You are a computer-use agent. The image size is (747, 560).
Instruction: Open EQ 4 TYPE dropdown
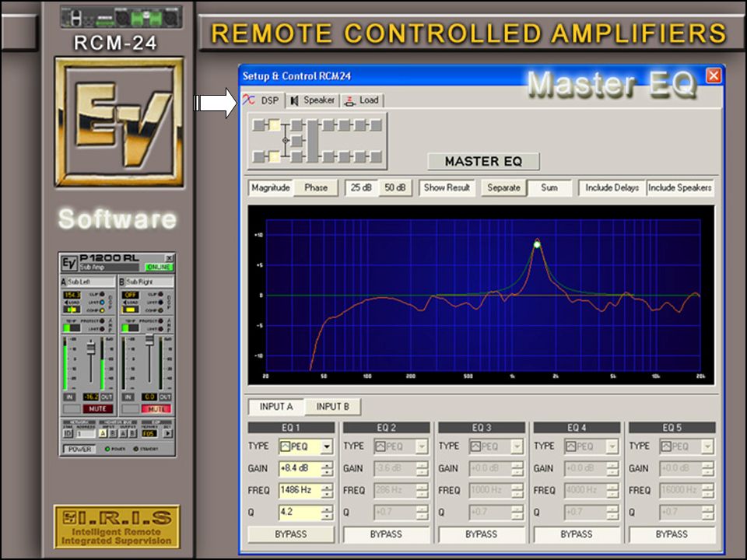[x=612, y=446]
